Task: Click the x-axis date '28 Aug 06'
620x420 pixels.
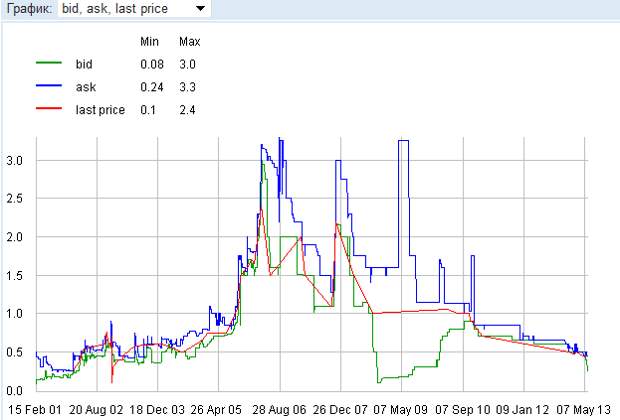Action: coord(279,410)
